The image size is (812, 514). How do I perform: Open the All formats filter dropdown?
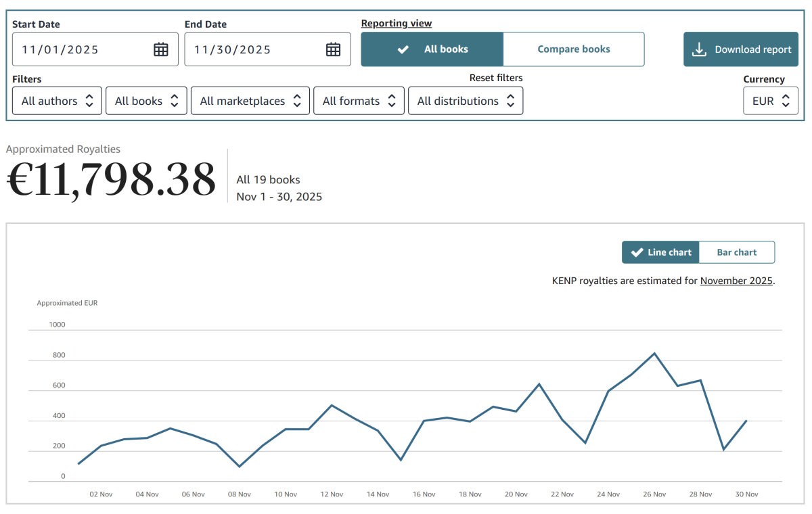click(359, 101)
